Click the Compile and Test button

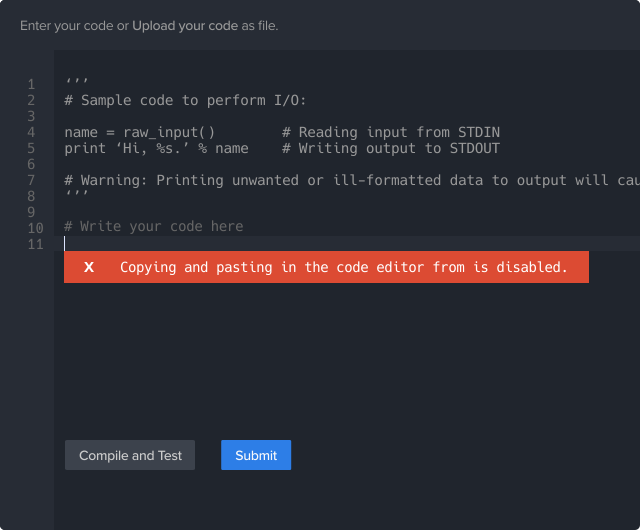[x=130, y=455]
